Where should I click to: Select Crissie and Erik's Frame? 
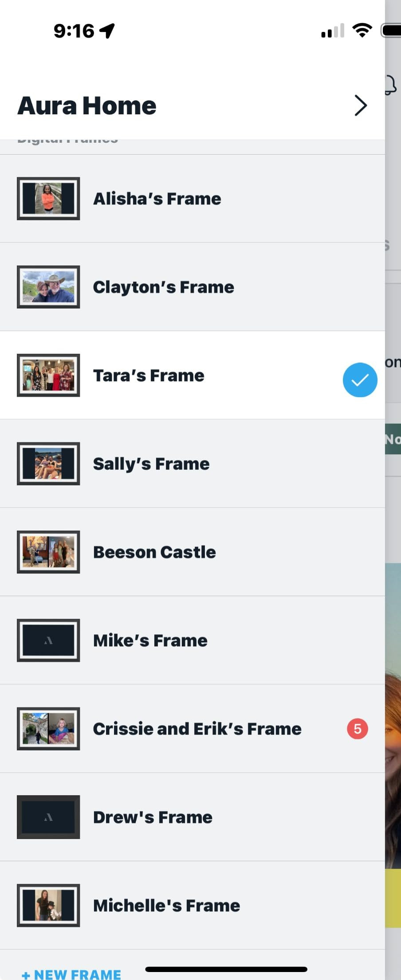pos(197,729)
